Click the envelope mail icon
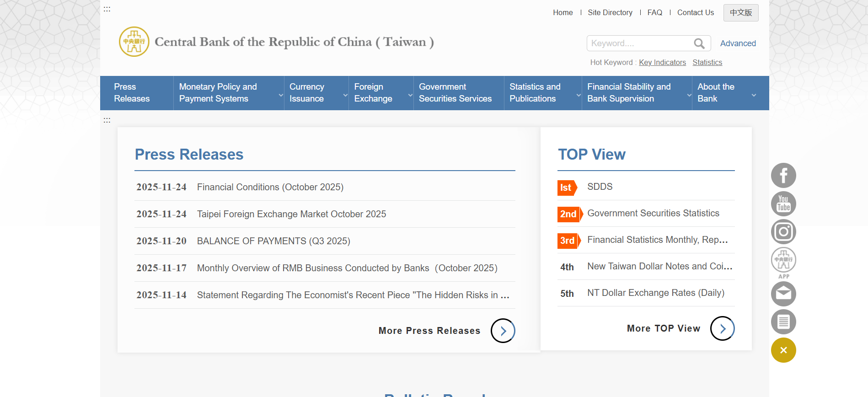 (783, 294)
